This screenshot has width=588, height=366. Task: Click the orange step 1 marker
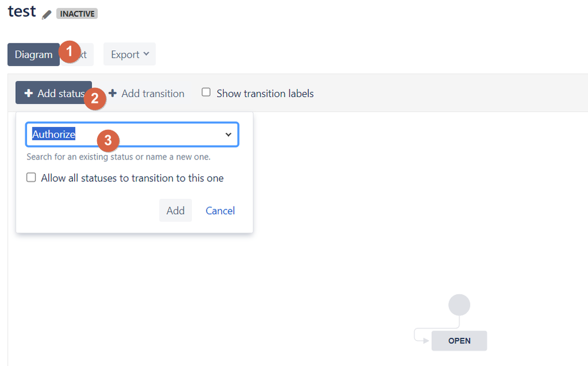(x=69, y=52)
